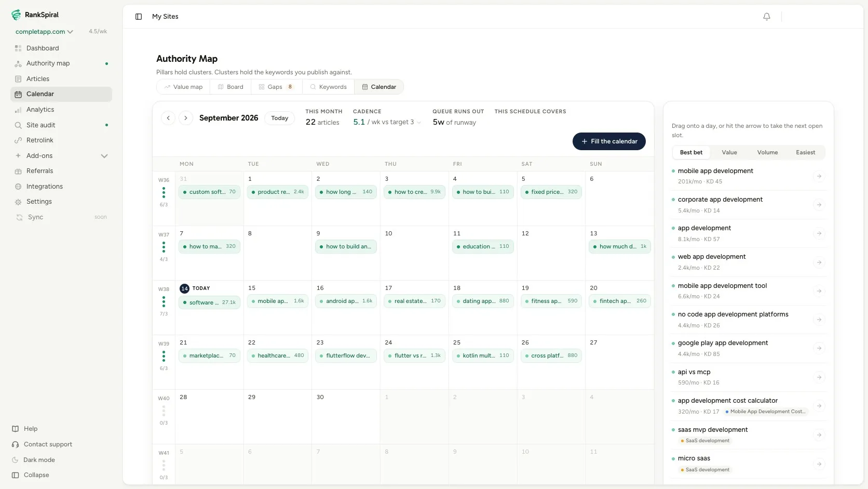
Task: Open Articles in sidebar
Action: [x=61, y=79]
